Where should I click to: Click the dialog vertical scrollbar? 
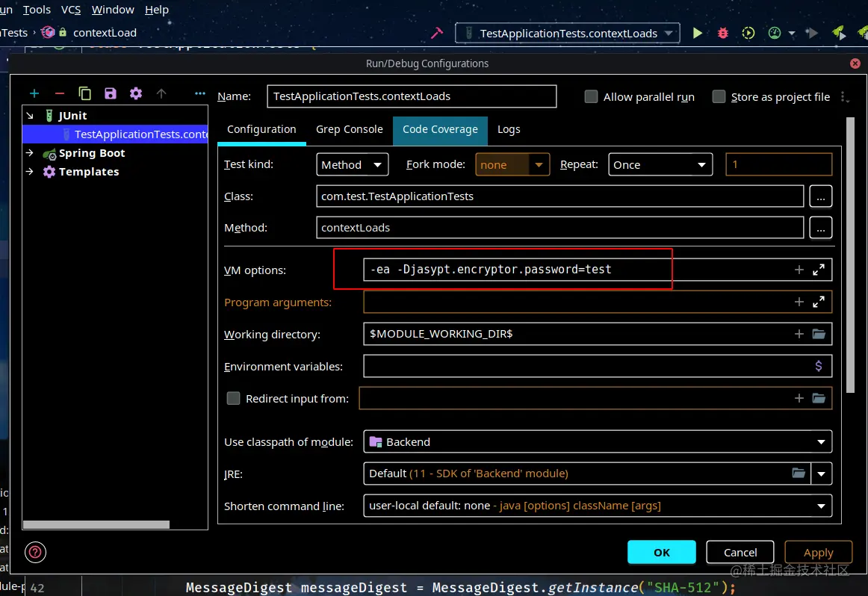pyautogui.click(x=850, y=255)
